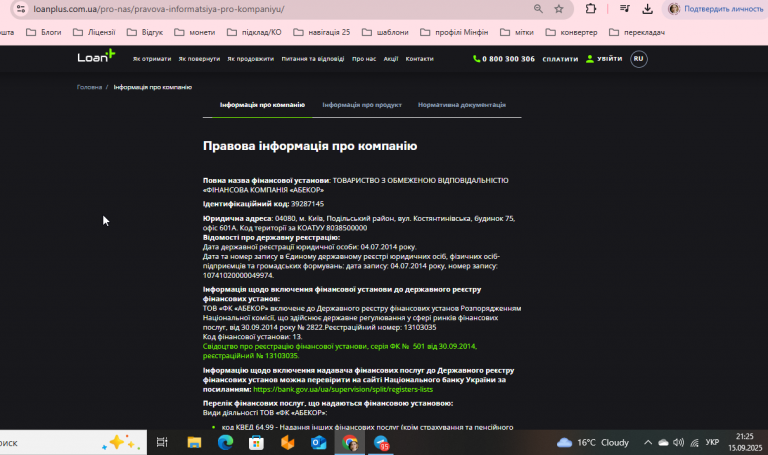Open Питання та відповіді menu item
The height and width of the screenshot is (455, 768).
[x=312, y=59]
